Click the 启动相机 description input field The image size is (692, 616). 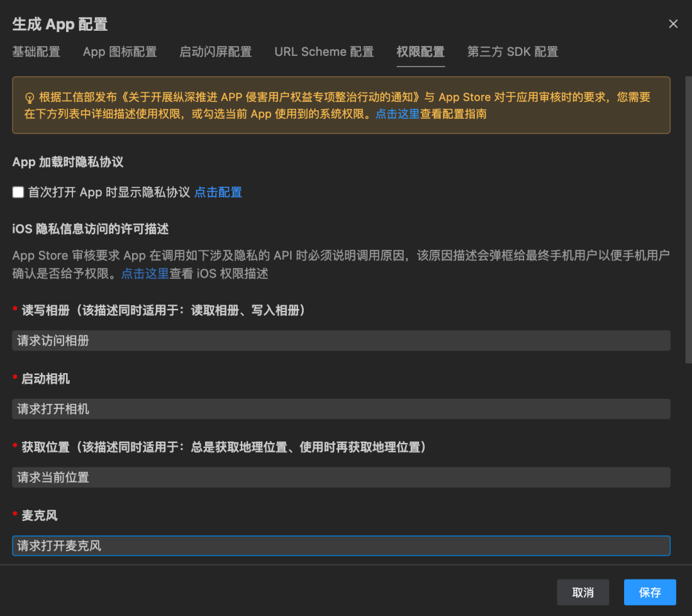coord(341,409)
